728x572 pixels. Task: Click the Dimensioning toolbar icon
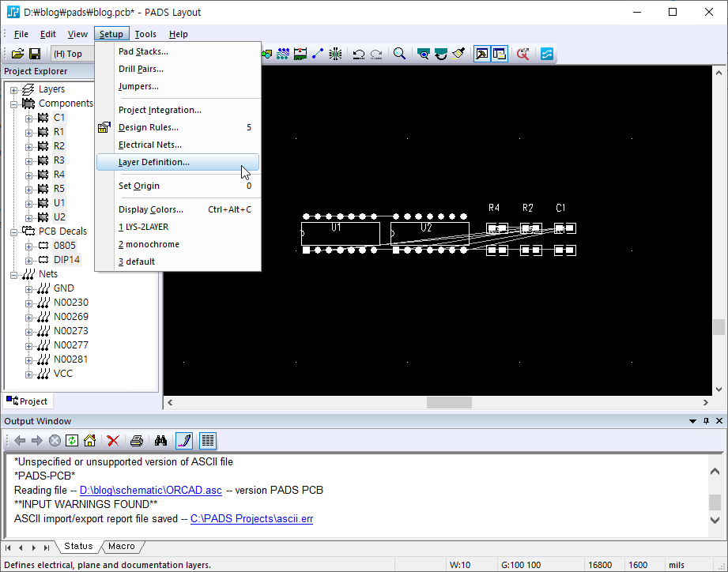pyautogui.click(x=300, y=54)
